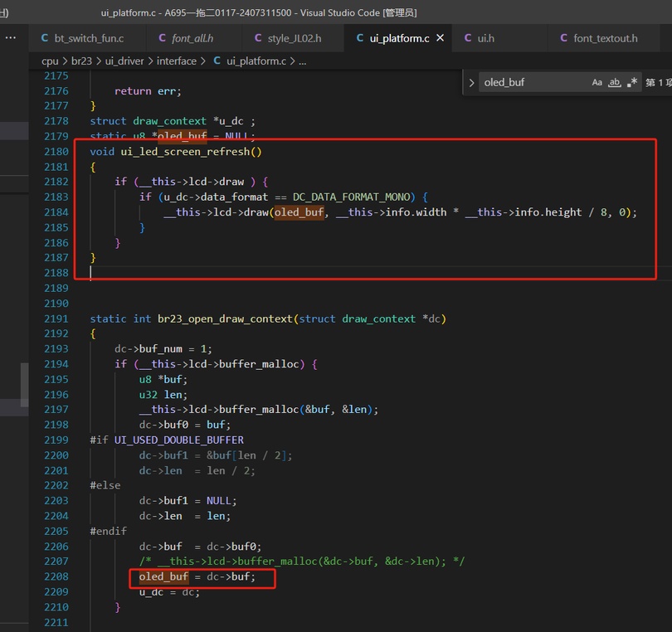Open the ui_driver breadcrumb folder
This screenshot has width=672, height=632.
[124, 61]
